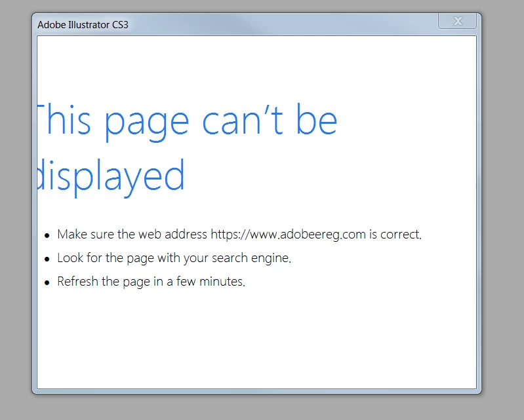Click the Adobe Illustrator CS3 window title
This screenshot has width=524, height=420.
click(83, 25)
